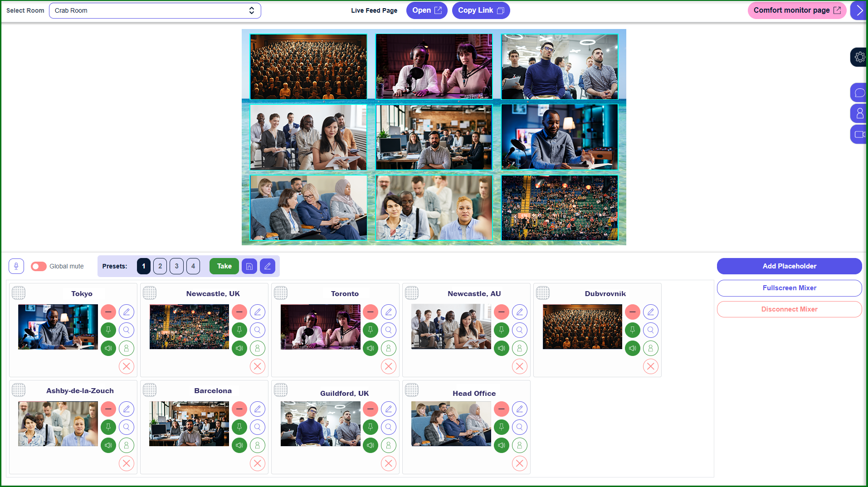Click the pin icon on Tokyo card
868x487 pixels.
tap(108, 330)
